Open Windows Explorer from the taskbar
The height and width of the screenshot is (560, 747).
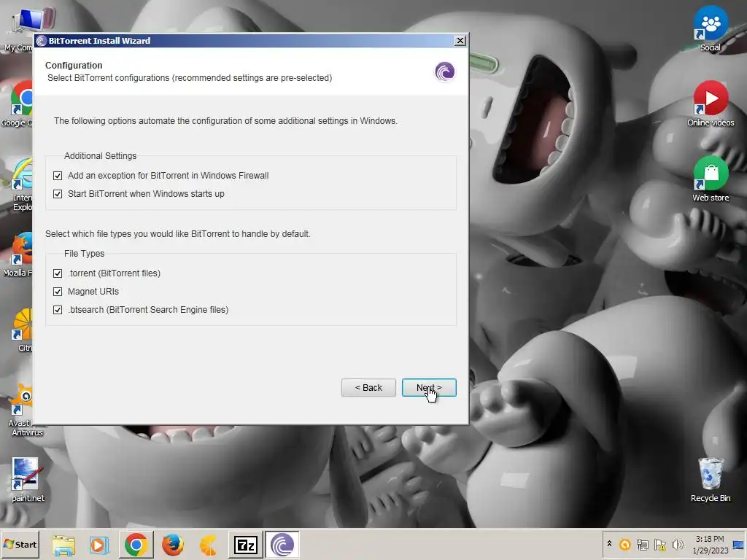click(63, 545)
